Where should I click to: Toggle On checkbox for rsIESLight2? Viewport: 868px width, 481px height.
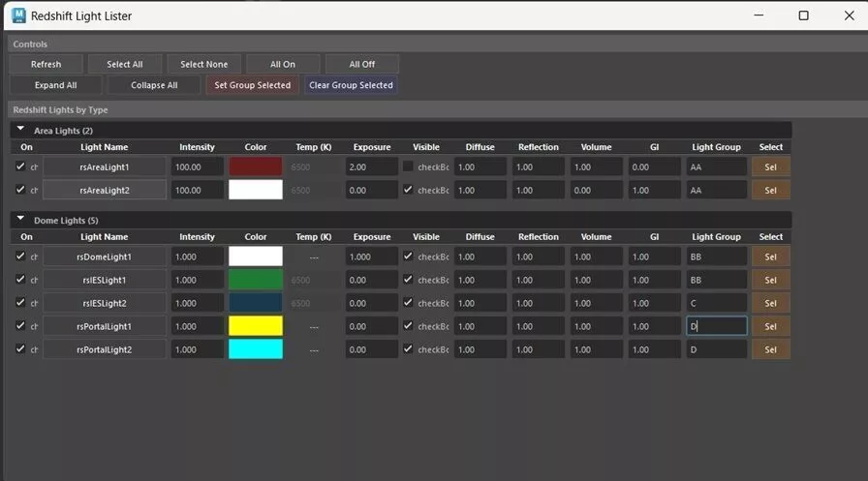pyautogui.click(x=20, y=302)
